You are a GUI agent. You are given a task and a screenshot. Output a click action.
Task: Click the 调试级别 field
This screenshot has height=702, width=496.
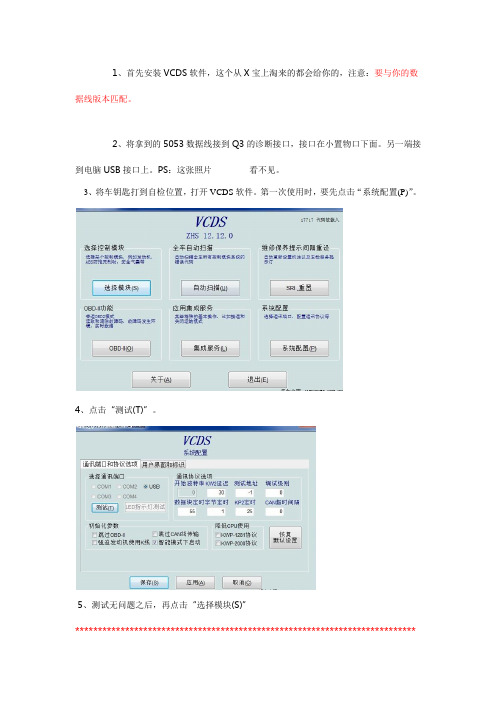point(274,492)
